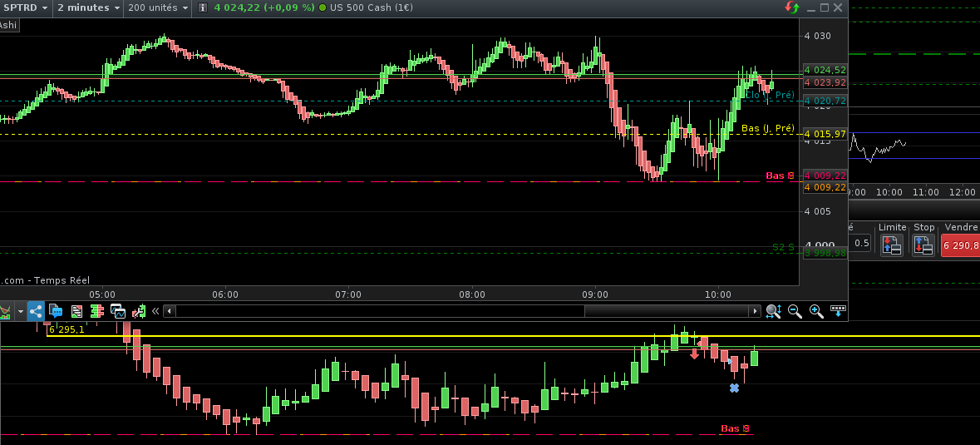The width and height of the screenshot is (980, 445).
Task: Click the orange 4 009,22 price label
Action: pyautogui.click(x=825, y=187)
